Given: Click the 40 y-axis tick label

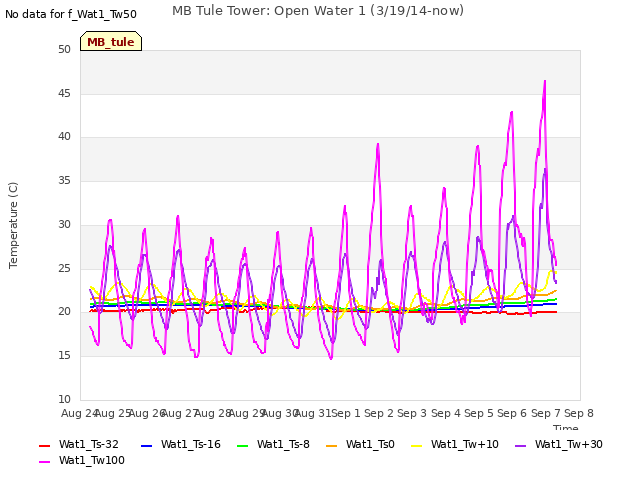Looking at the screenshot, I should [x=64, y=137].
